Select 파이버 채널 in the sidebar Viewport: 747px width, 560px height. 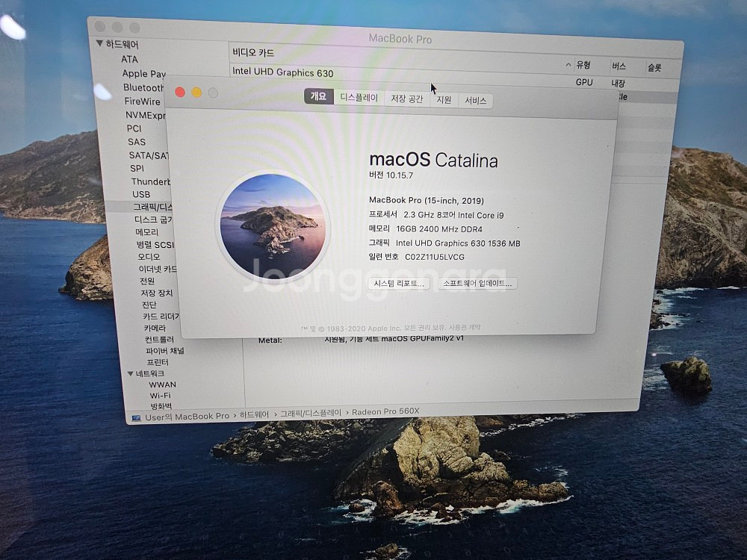[x=165, y=351]
